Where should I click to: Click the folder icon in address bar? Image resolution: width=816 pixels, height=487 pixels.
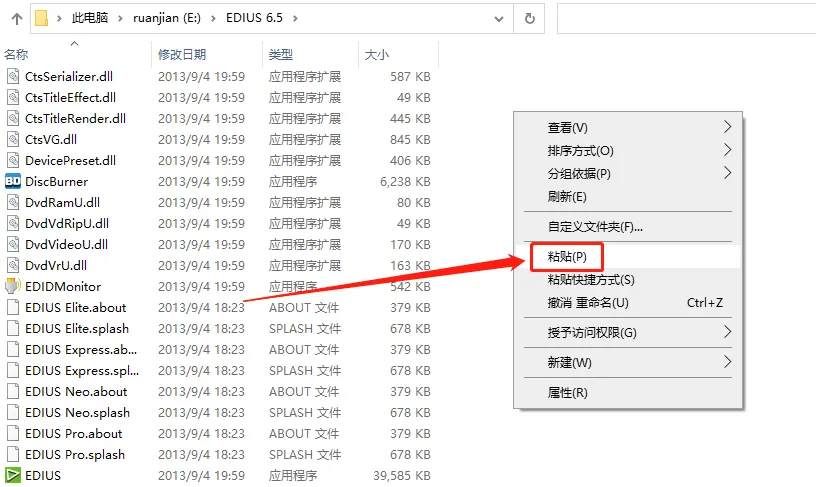(42, 18)
